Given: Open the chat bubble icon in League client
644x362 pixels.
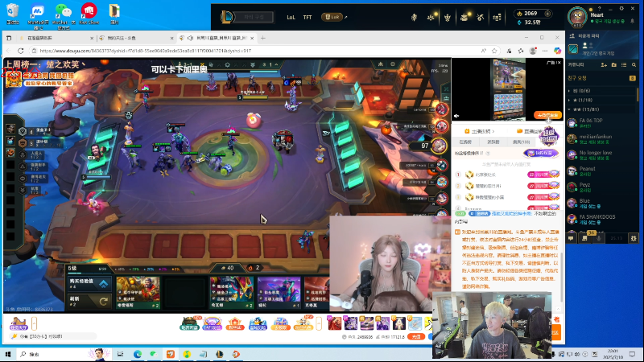Looking at the screenshot, I should click(571, 238).
